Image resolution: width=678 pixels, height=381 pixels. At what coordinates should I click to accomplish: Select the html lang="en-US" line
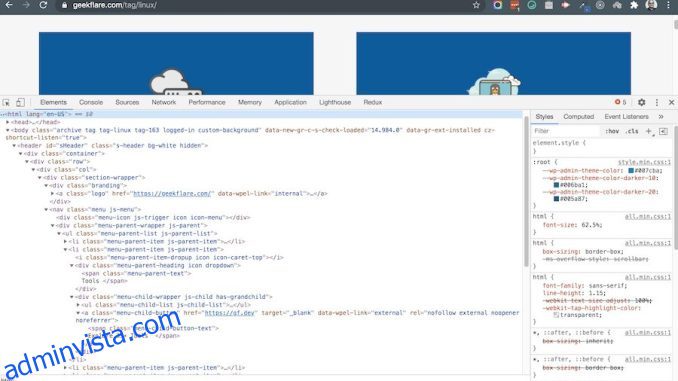coord(261,114)
